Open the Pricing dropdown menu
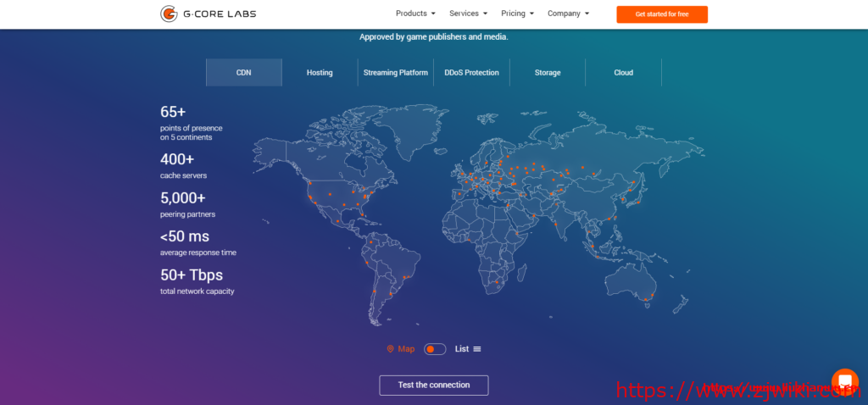Screen dimensions: 868x405 [517, 14]
